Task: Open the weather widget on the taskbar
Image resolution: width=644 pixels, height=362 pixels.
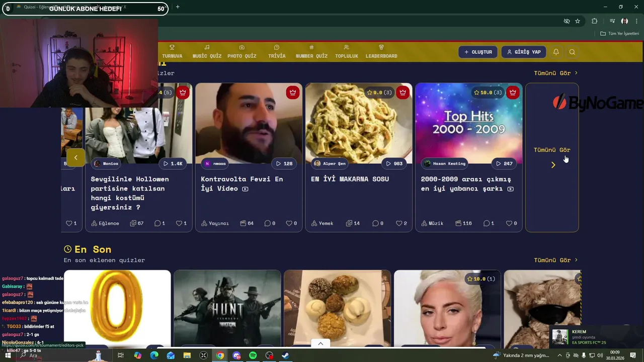Action: [x=521, y=355]
